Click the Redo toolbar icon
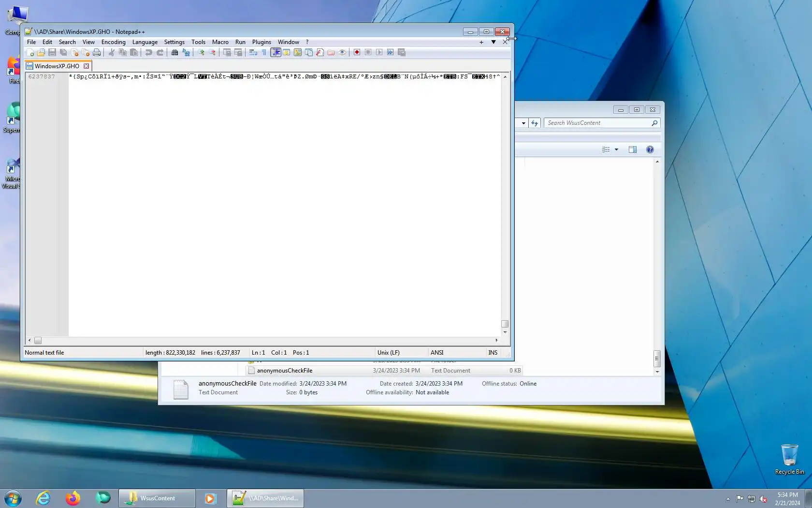Screen dimensions: 812x508 (160, 52)
